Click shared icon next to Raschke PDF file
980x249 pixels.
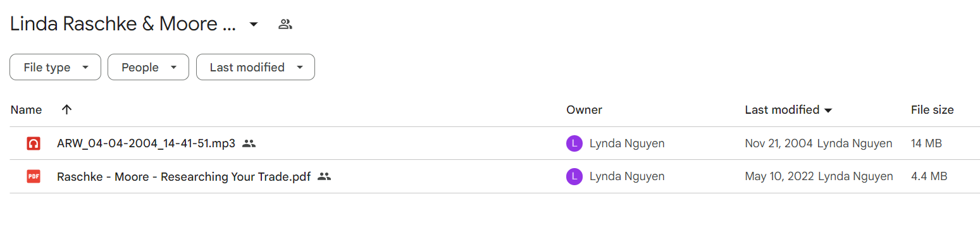[x=325, y=176]
